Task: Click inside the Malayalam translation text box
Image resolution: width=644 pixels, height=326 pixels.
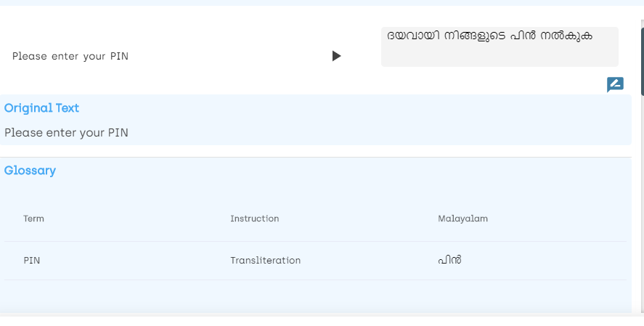Action: pyautogui.click(x=500, y=47)
